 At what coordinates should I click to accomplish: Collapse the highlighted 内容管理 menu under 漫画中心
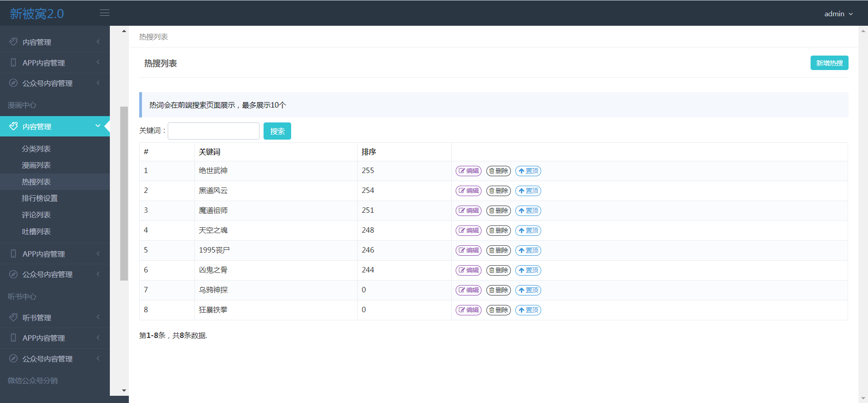(55, 127)
